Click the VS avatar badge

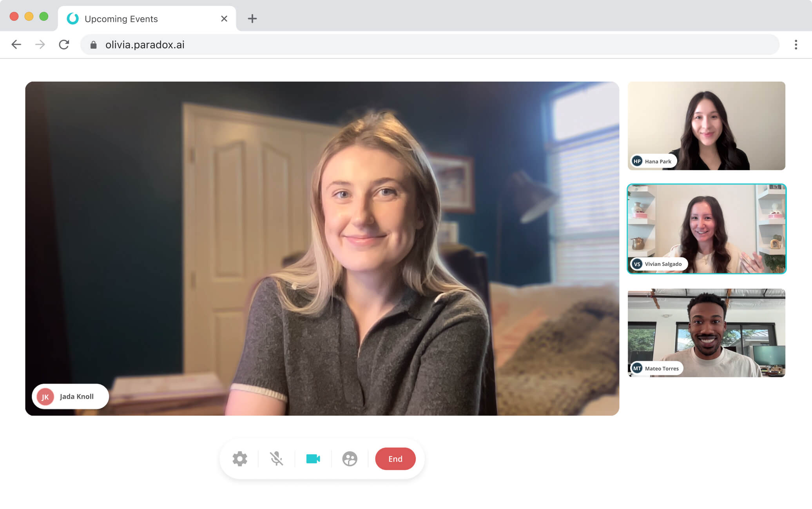(x=637, y=264)
